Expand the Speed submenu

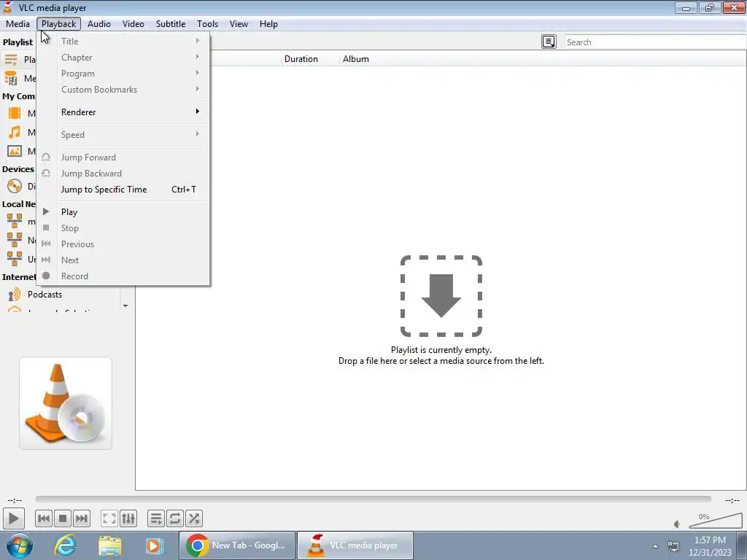(x=123, y=135)
